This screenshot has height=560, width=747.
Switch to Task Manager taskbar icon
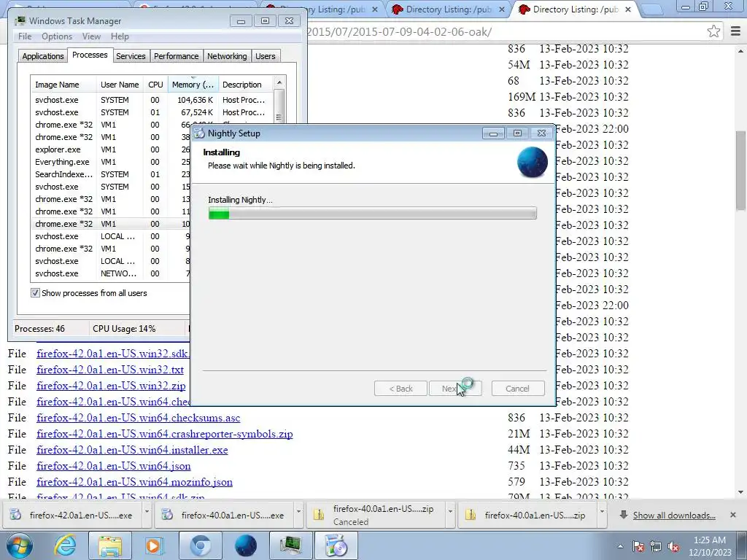290,545
